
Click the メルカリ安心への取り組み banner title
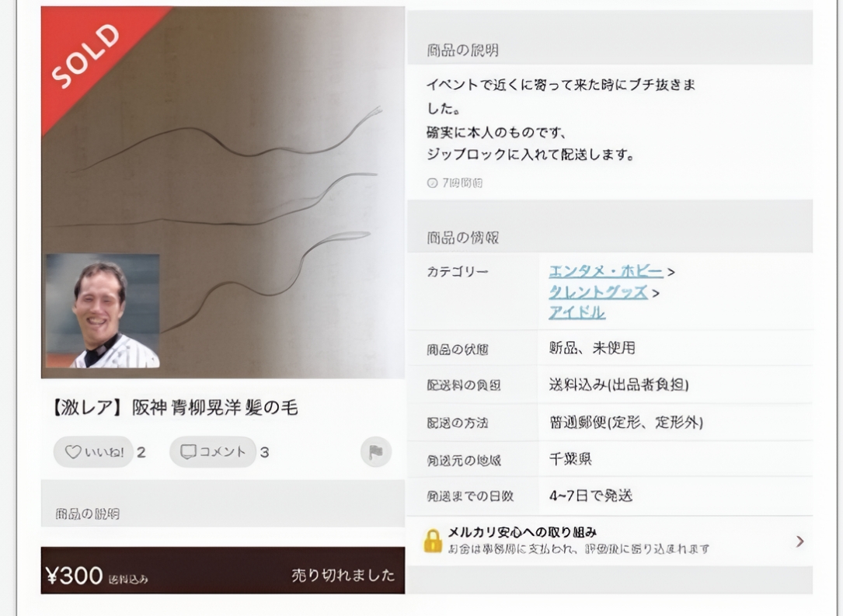point(522,532)
